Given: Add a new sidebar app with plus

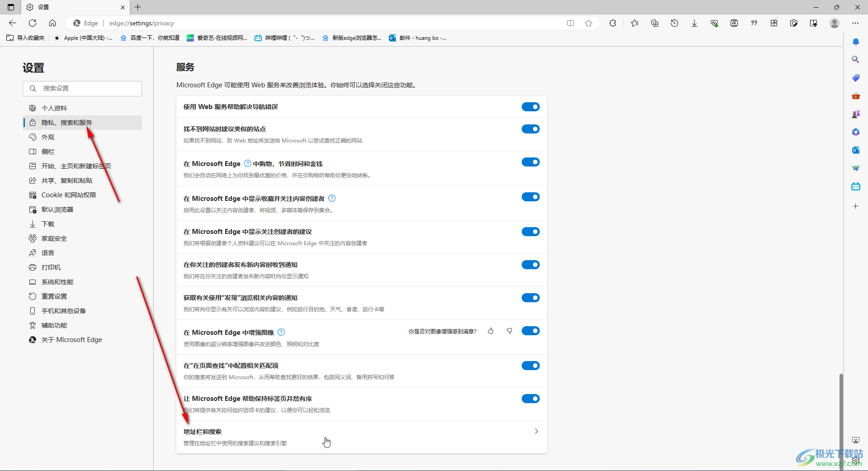Looking at the screenshot, I should [855, 206].
